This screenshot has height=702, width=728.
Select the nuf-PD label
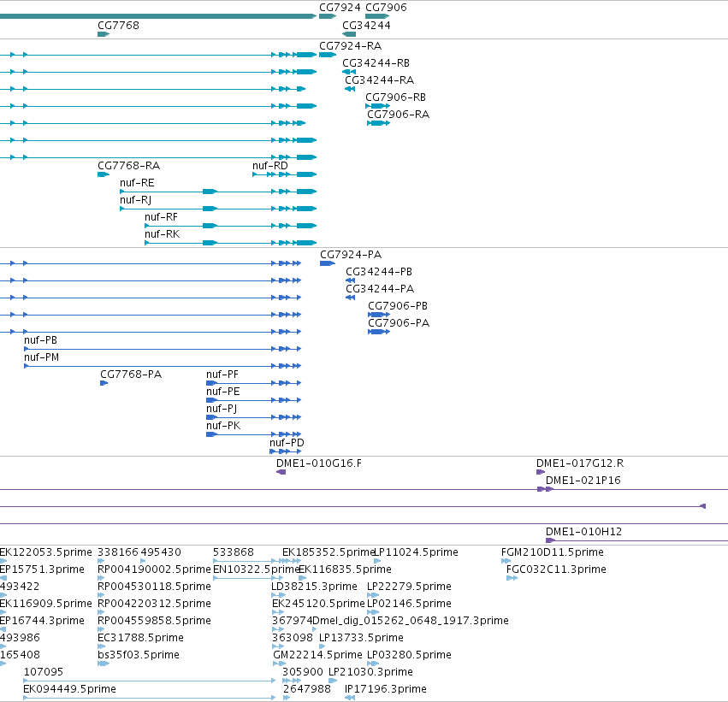click(287, 443)
